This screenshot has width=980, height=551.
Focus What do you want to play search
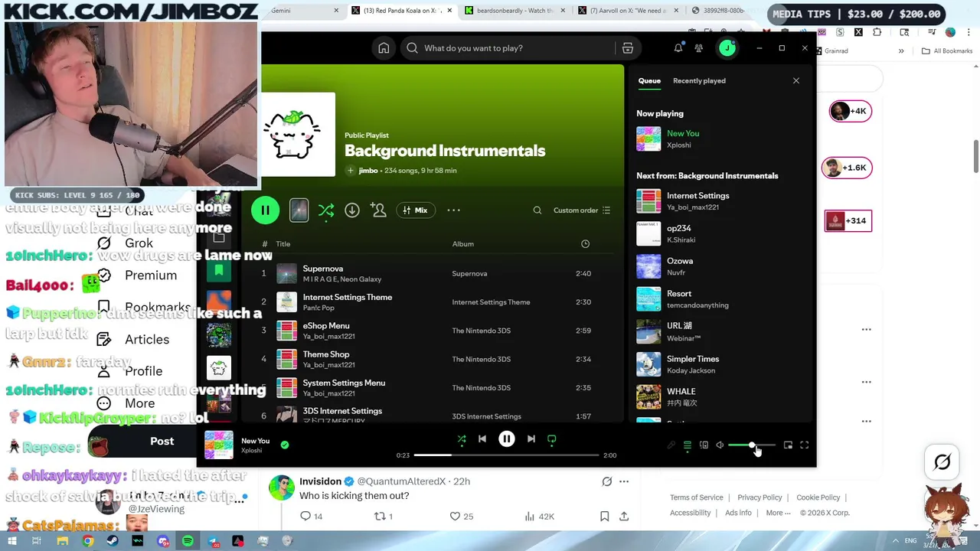click(509, 48)
